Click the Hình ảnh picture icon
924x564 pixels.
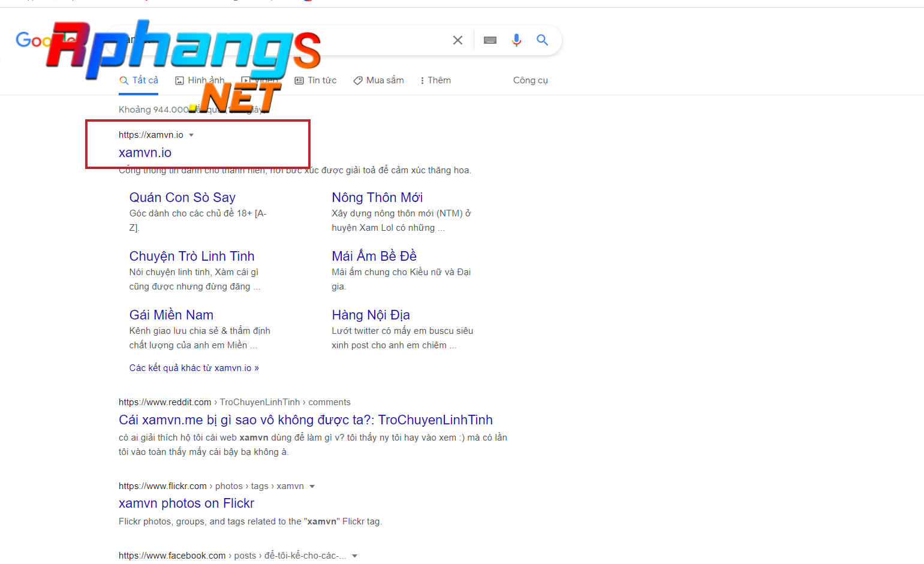pos(179,80)
